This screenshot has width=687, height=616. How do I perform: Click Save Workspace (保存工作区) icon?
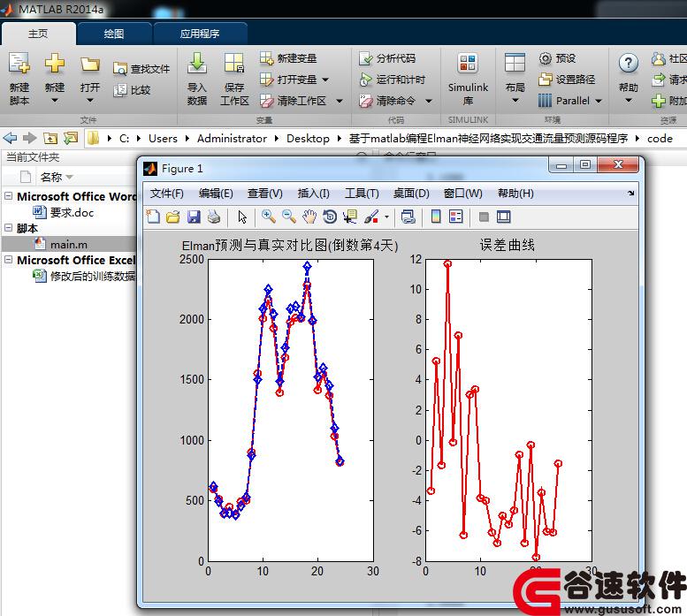(234, 64)
